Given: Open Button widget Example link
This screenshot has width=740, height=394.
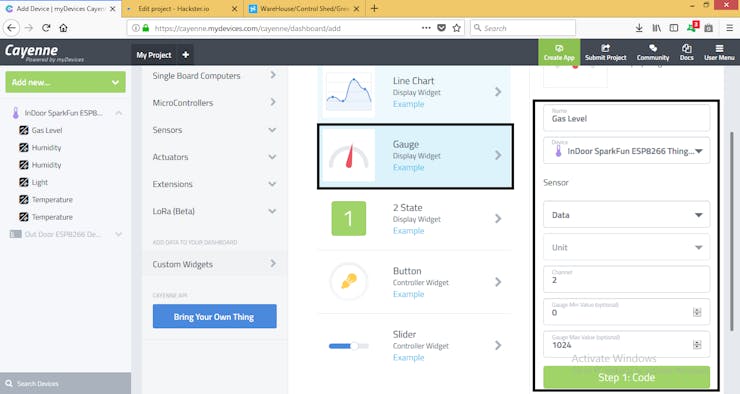Looking at the screenshot, I should point(408,294).
